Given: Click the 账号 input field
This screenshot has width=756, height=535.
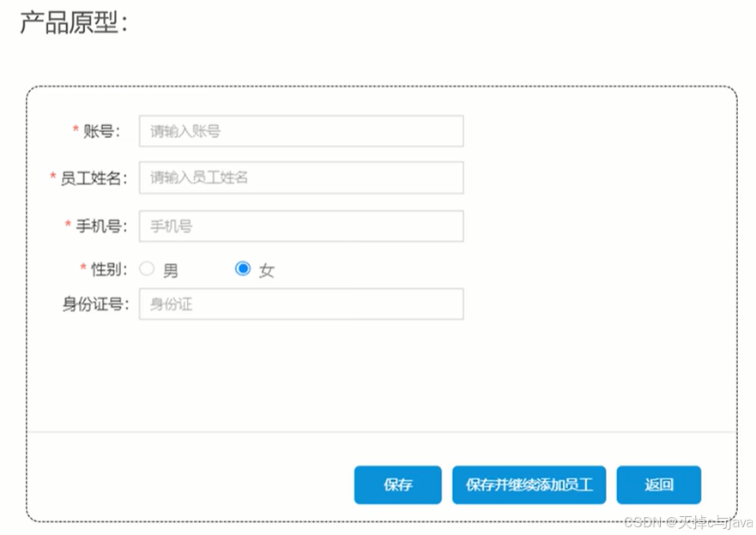Looking at the screenshot, I should 301,131.
